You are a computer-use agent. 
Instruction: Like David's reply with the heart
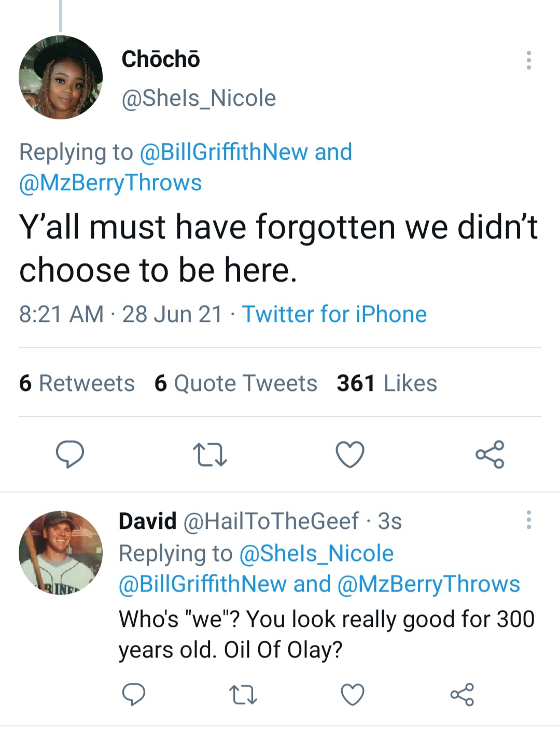353,695
